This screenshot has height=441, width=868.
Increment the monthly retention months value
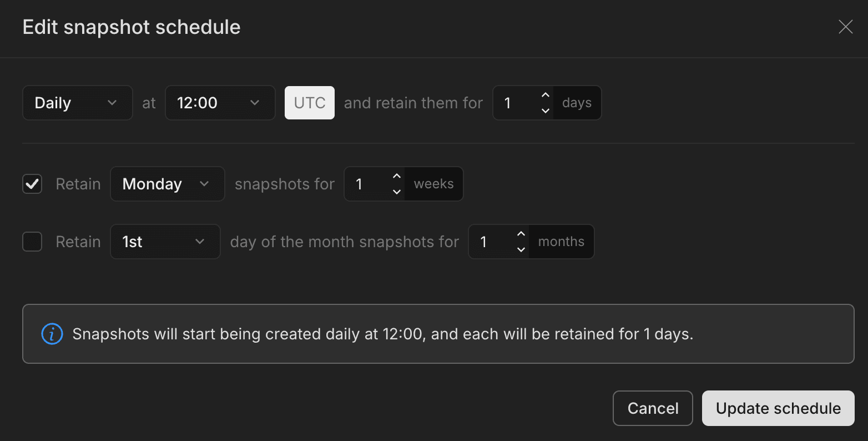521,234
